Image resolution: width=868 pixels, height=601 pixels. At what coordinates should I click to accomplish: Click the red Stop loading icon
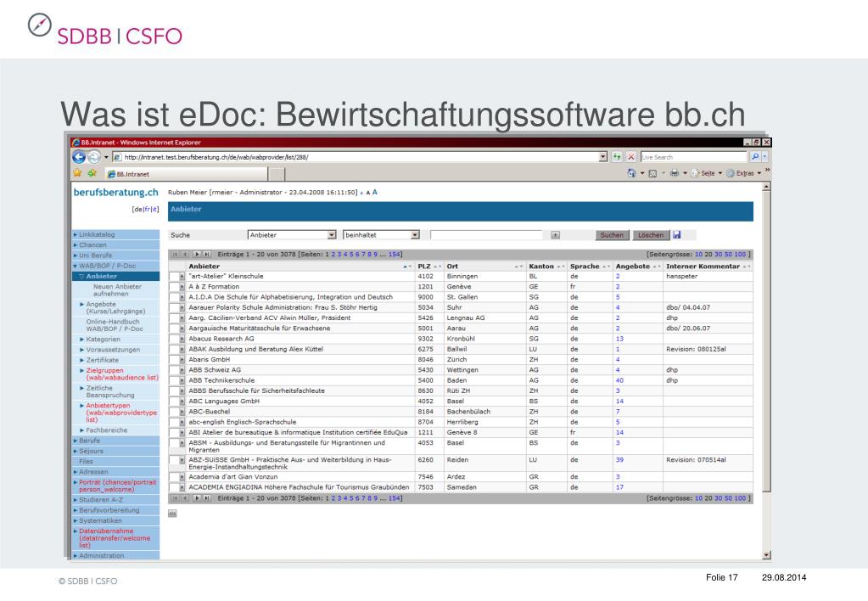click(x=630, y=157)
